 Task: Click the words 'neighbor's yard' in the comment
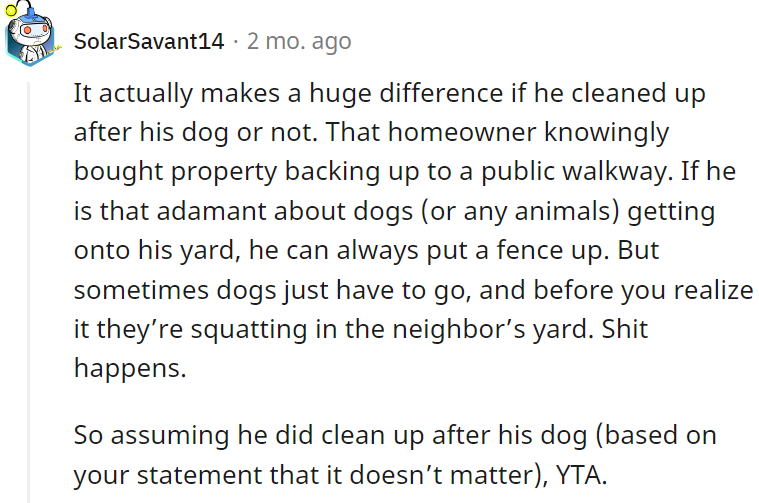tap(493, 329)
